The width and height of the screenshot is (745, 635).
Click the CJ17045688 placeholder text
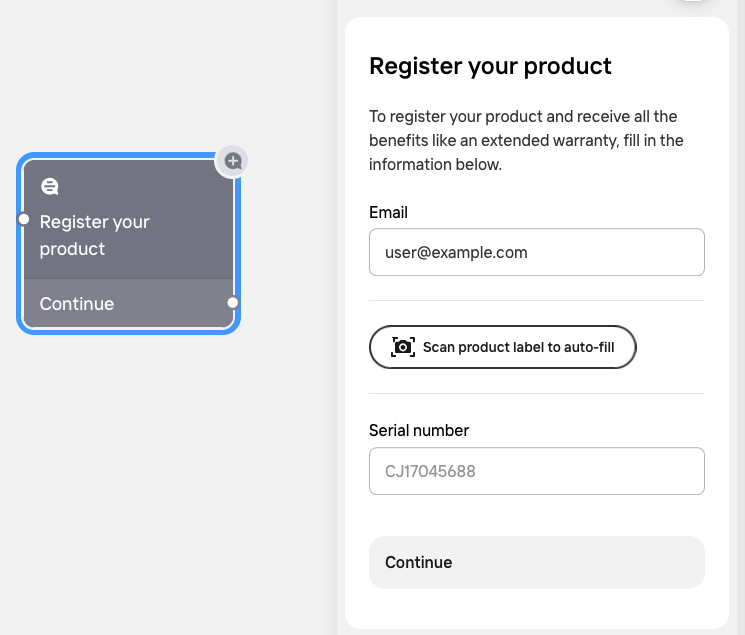[x=430, y=470]
